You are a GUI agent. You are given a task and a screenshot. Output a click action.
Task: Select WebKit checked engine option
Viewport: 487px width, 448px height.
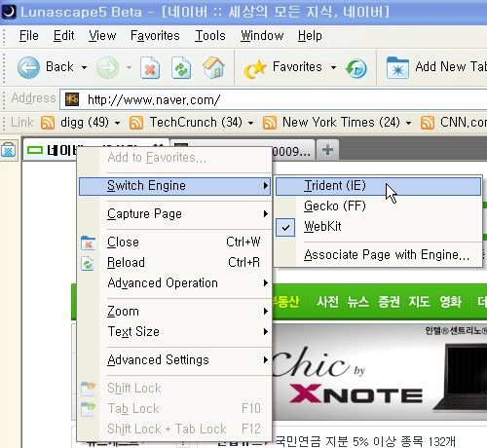coord(378,227)
